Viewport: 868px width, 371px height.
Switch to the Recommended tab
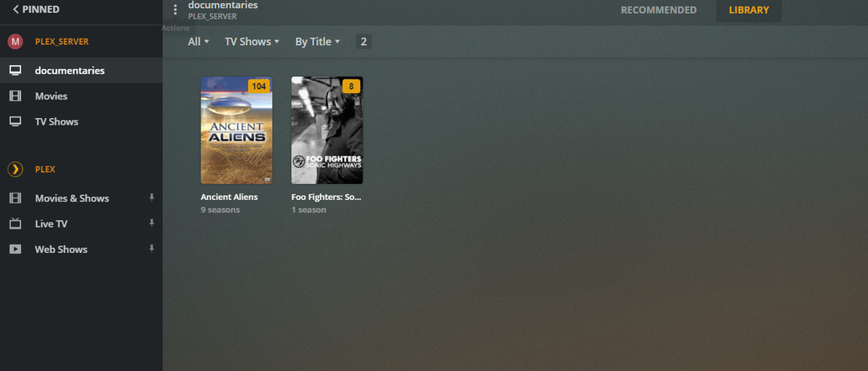[x=658, y=10]
